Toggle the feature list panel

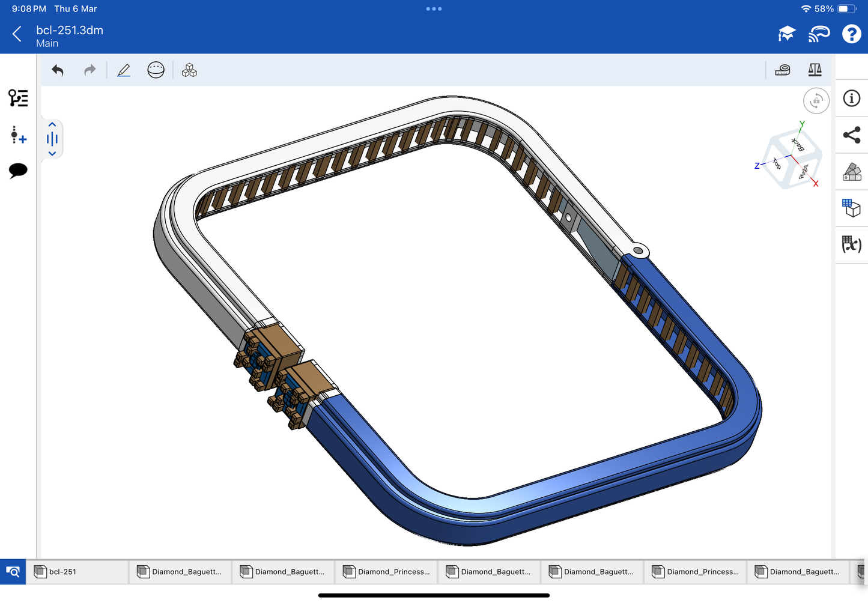click(18, 98)
